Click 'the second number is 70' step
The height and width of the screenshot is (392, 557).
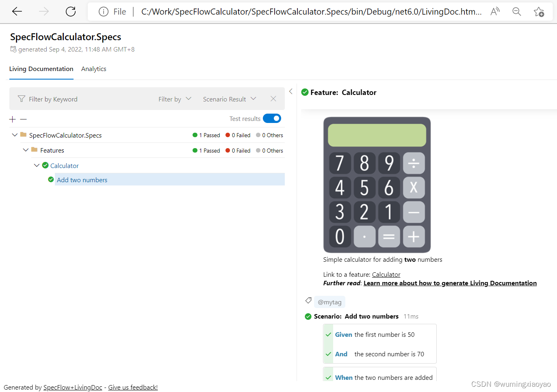389,354
